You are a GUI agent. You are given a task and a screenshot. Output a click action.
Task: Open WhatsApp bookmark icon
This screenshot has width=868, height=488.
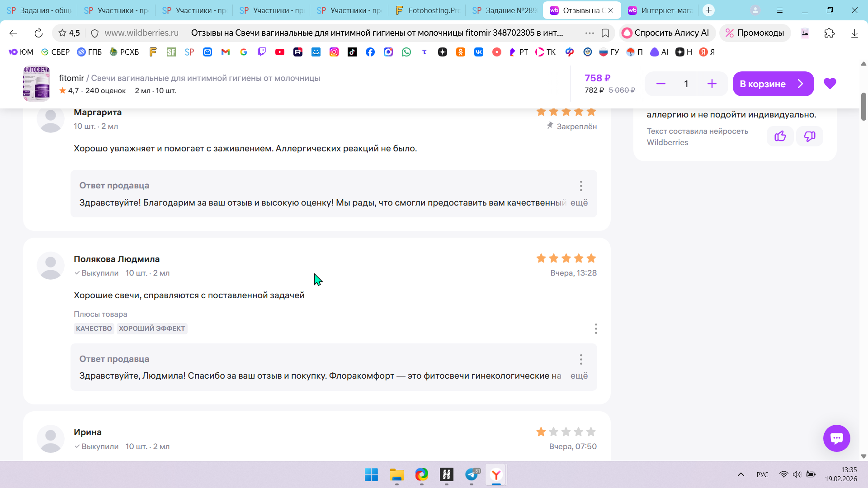click(x=406, y=52)
